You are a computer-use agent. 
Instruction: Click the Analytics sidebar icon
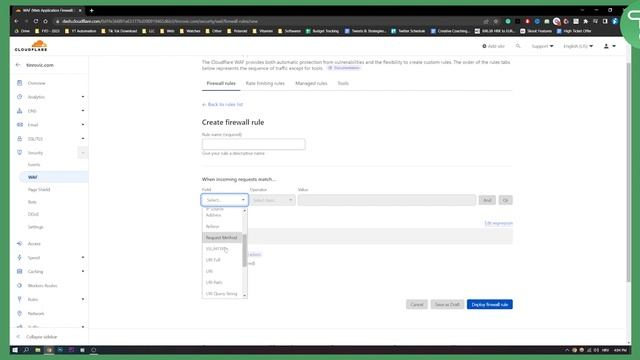[x=20, y=97]
